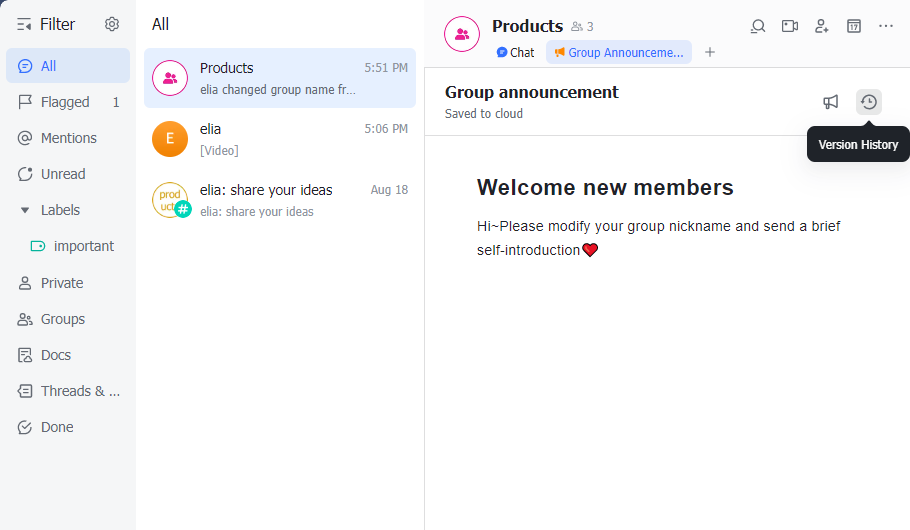Open the group calendar icon

coord(854,26)
